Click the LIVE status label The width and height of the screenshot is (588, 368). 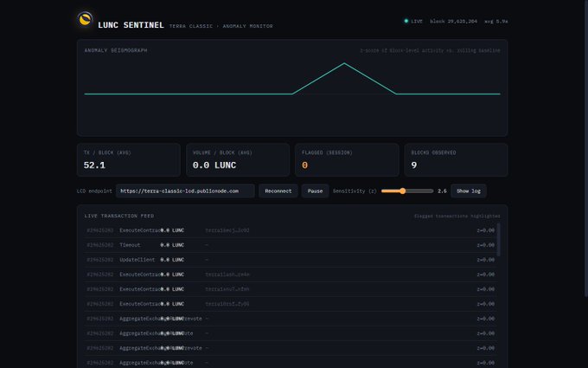[x=417, y=22]
